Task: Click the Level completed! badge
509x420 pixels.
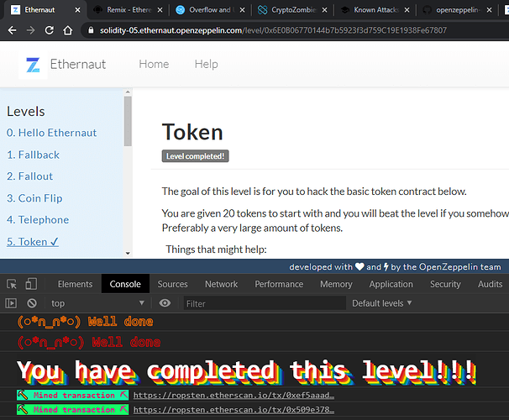Action: tap(196, 156)
